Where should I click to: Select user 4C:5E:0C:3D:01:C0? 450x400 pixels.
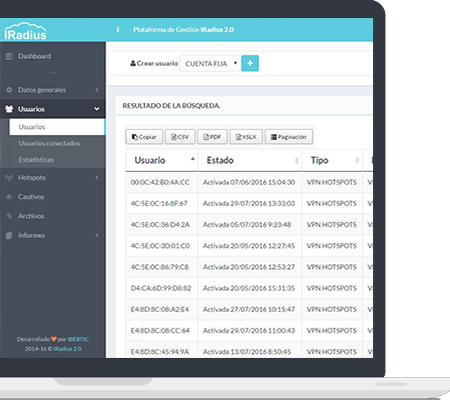coord(160,246)
